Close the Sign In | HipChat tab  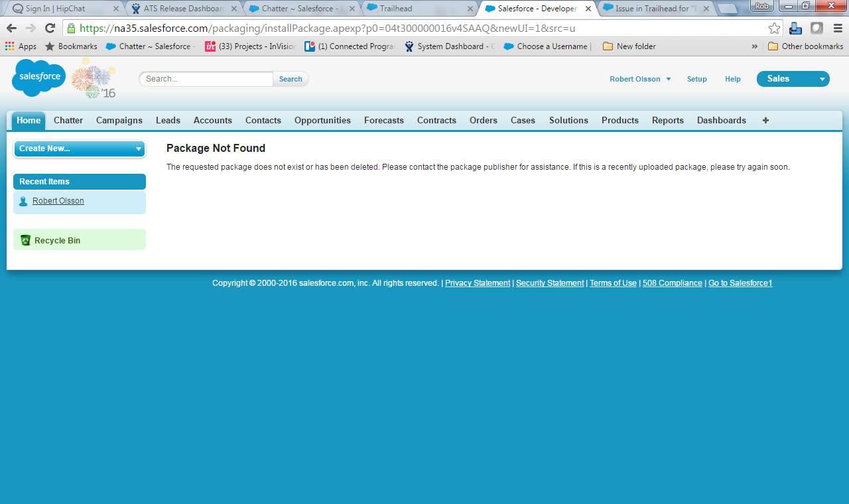point(116,9)
